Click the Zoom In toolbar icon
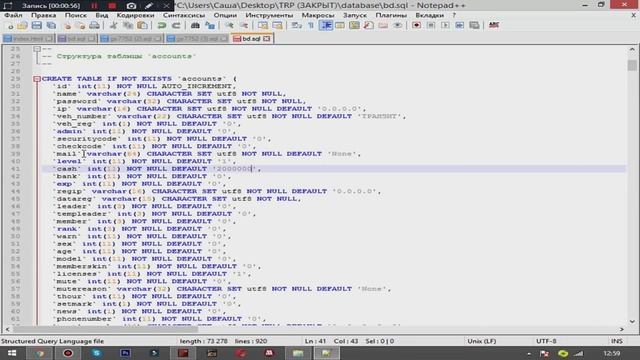 pyautogui.click(x=229, y=26)
